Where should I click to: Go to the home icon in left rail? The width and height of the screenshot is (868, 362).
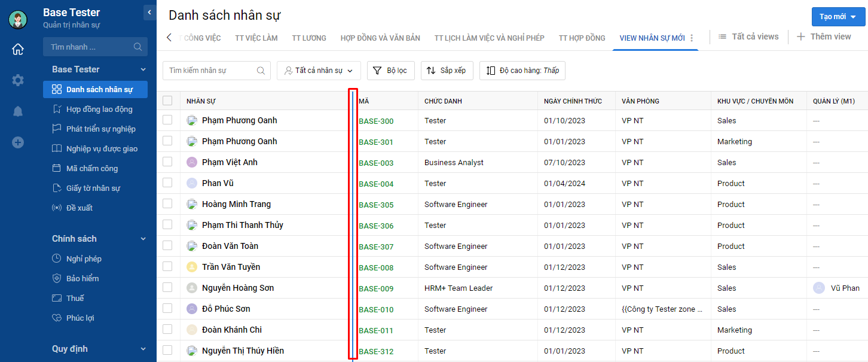click(18, 49)
